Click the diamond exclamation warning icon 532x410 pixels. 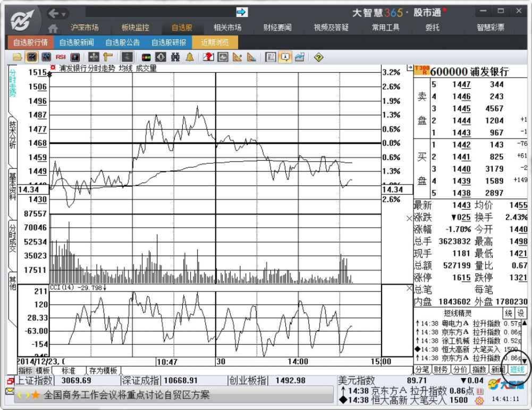point(161,57)
